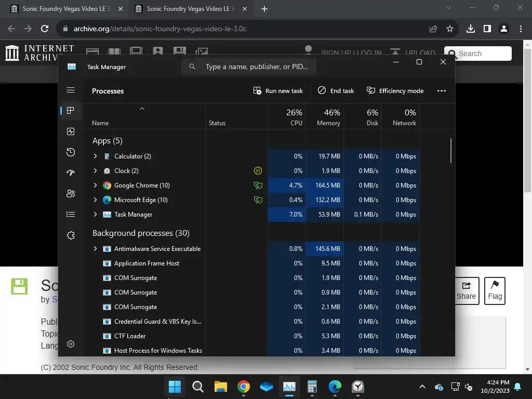Open Calculator from the taskbar
The image size is (532, 399).
312,387
